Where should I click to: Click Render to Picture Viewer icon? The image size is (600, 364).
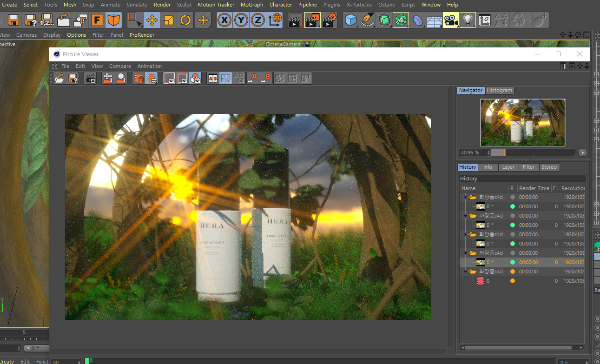(x=312, y=20)
